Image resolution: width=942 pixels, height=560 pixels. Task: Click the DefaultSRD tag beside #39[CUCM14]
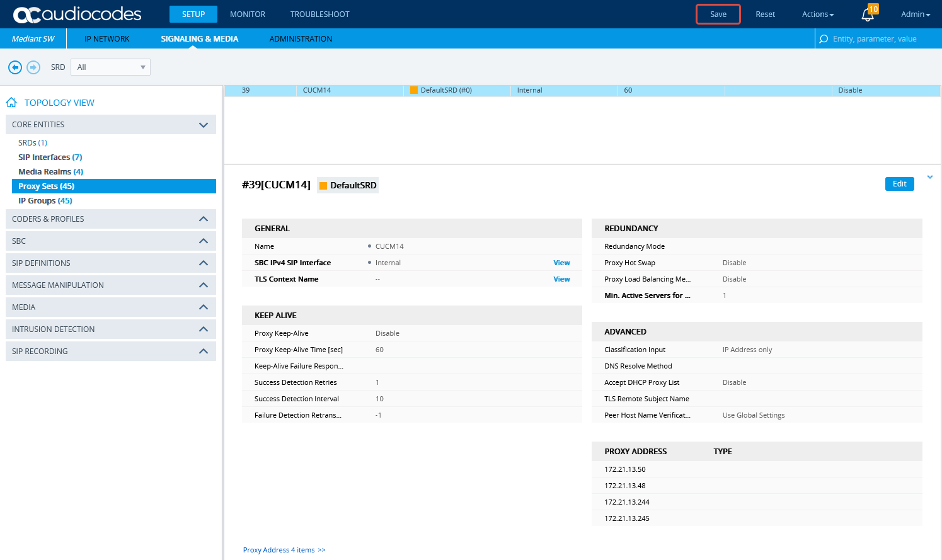click(x=348, y=185)
